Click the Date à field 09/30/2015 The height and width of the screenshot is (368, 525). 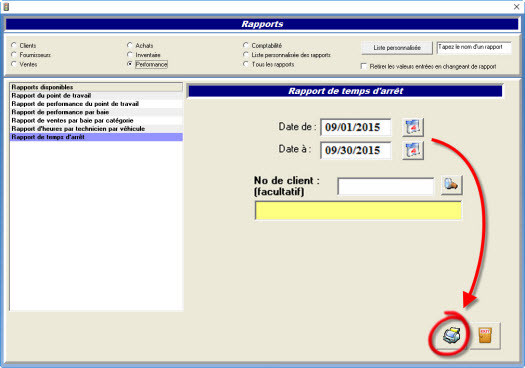point(355,150)
